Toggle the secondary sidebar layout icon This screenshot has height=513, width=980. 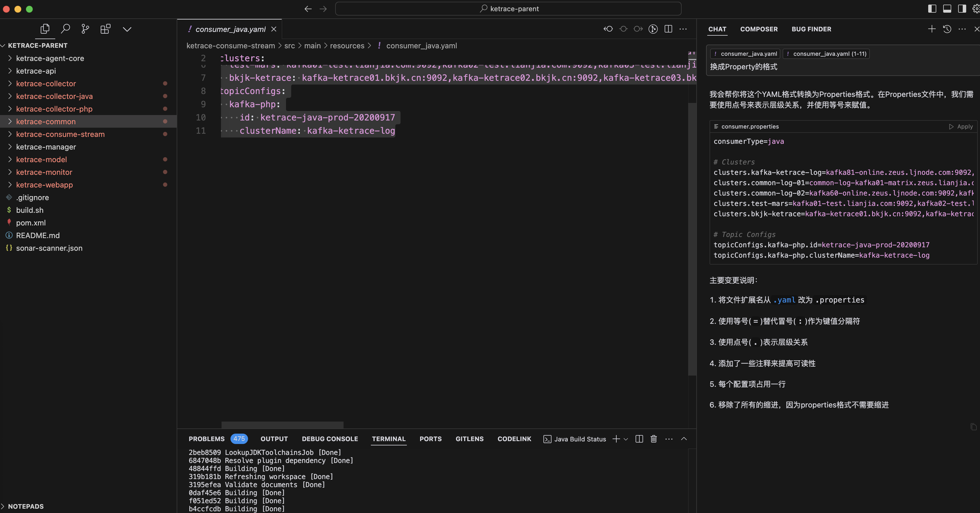[962, 9]
